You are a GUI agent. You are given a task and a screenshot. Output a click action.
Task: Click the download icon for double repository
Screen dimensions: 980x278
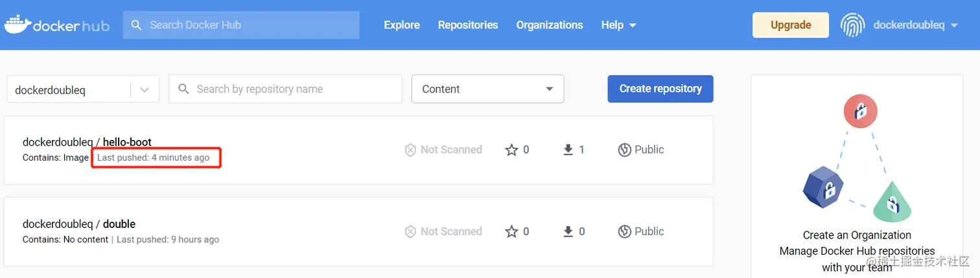568,231
